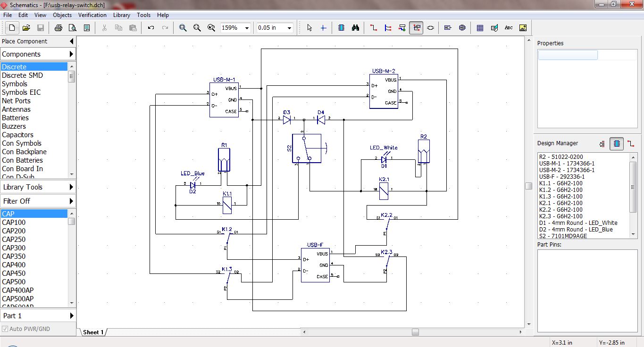
Task: Select the Place Wire tool
Action: click(x=373, y=27)
